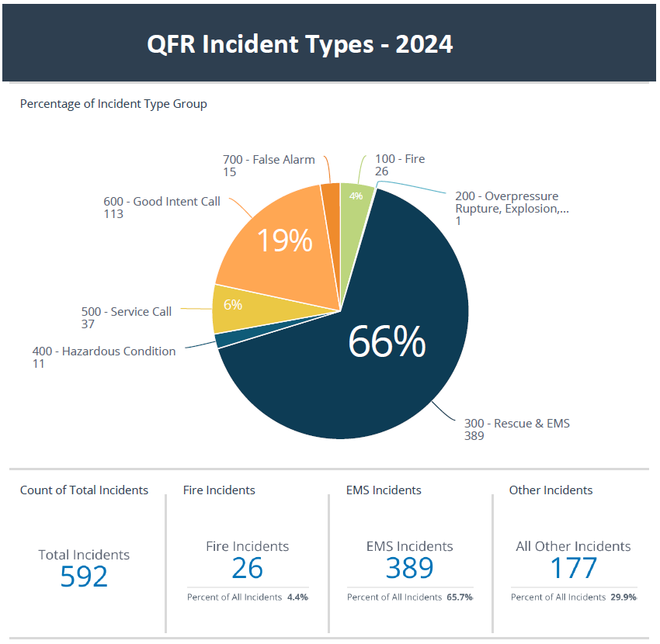The width and height of the screenshot is (660, 644).
Task: Select the '200 - Overpressure Rupture, Explosion' label
Action: 511,203
